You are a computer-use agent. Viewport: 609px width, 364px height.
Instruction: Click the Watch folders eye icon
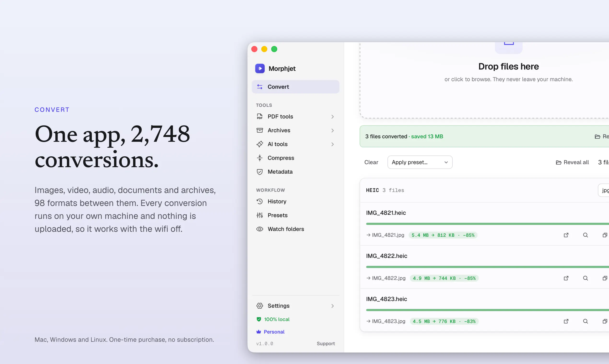(260, 229)
